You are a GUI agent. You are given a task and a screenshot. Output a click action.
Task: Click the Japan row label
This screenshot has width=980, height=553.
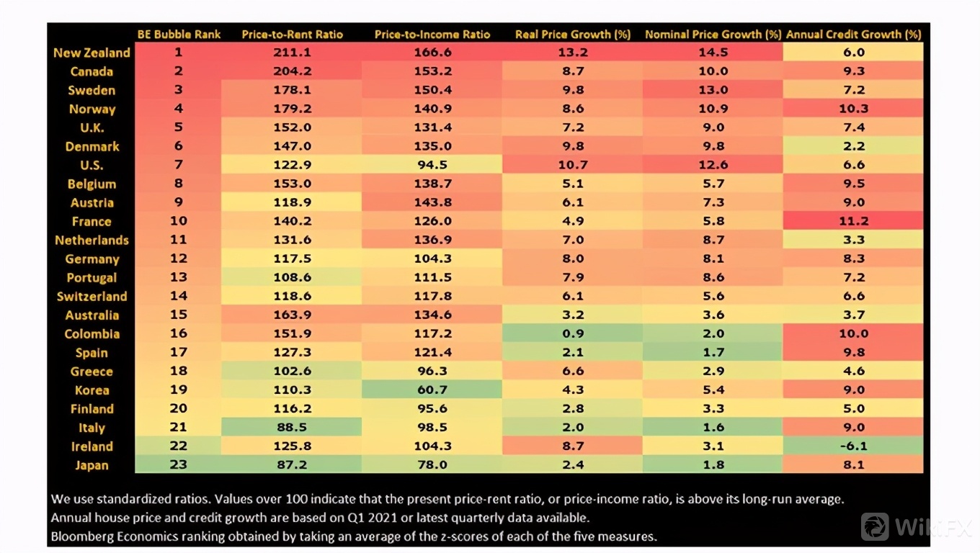coord(92,465)
